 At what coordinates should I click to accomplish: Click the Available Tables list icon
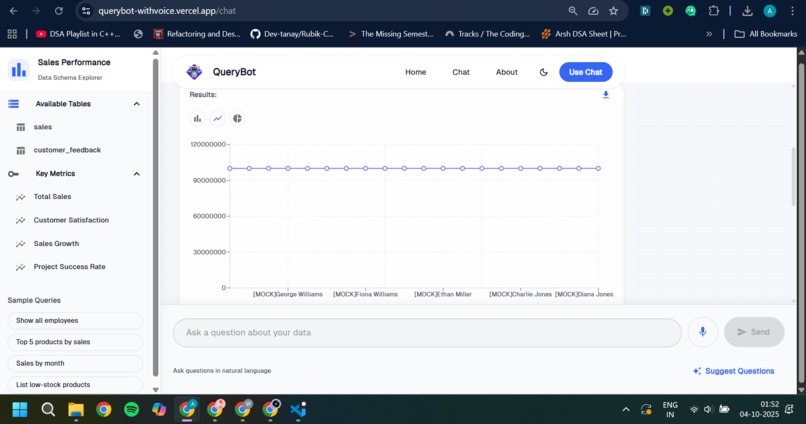(13, 104)
